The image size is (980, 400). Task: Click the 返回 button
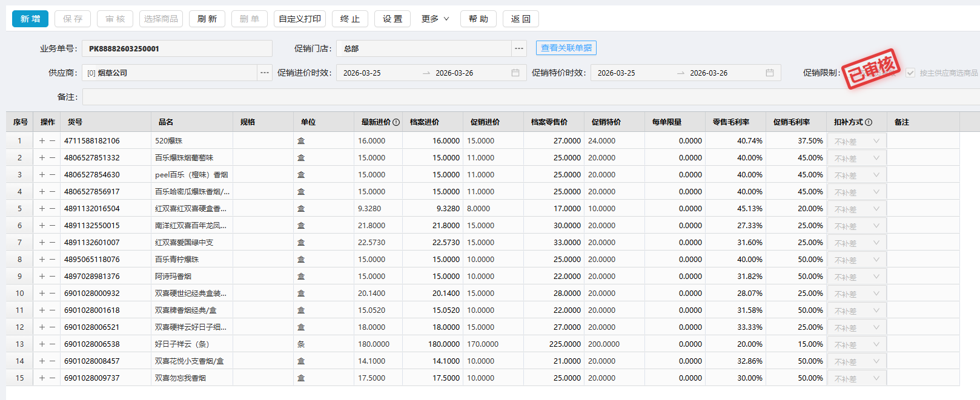521,19
